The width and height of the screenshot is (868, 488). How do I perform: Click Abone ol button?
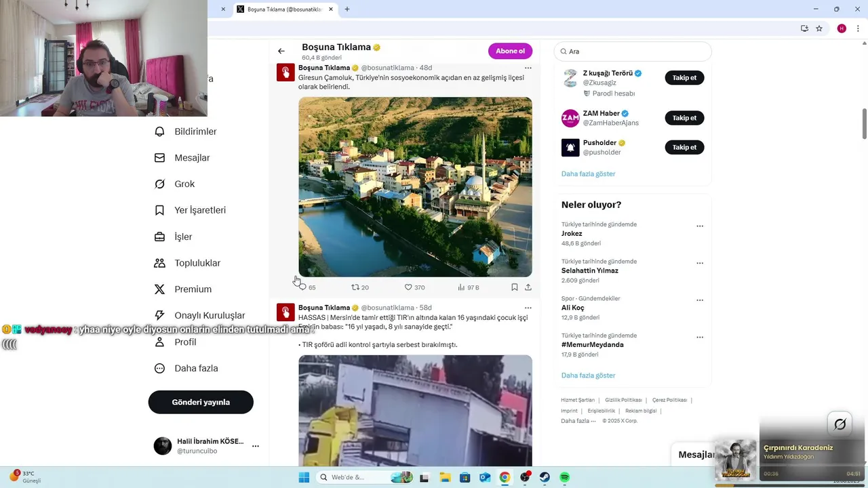[x=510, y=51]
